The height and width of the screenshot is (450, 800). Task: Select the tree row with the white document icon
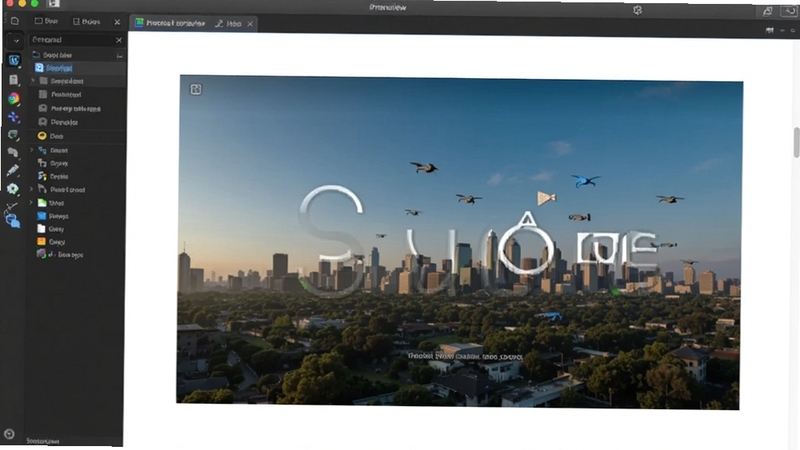click(77, 229)
